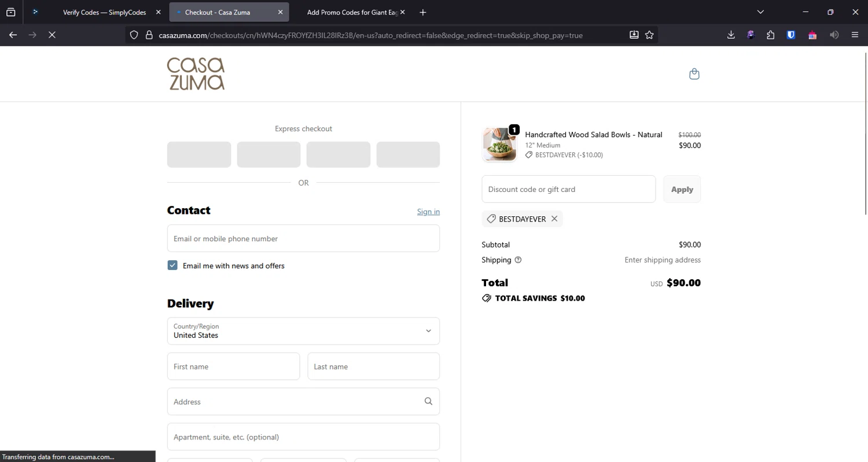This screenshot has height=462, width=868.
Task: List all tabs dropdown arrow
Action: (x=760, y=12)
